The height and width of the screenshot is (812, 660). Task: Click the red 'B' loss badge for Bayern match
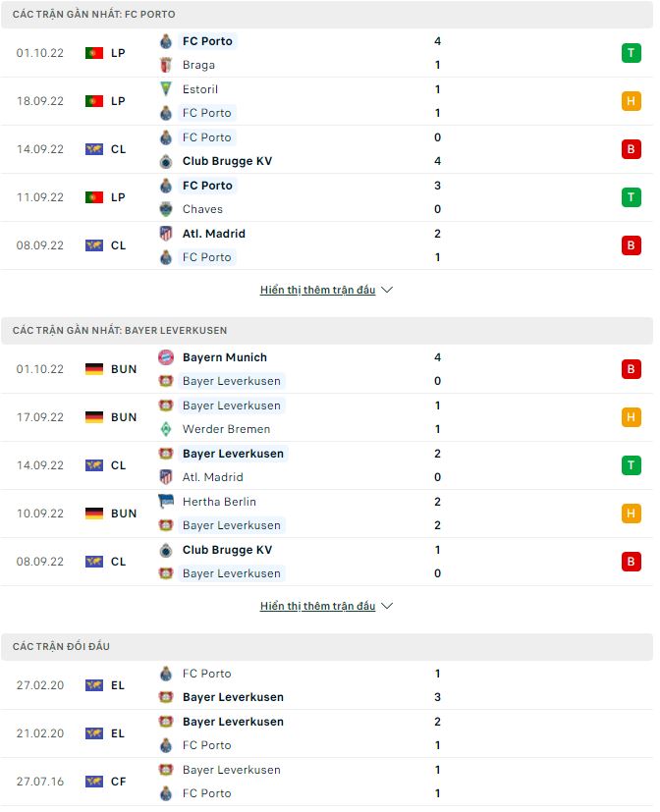tap(632, 369)
